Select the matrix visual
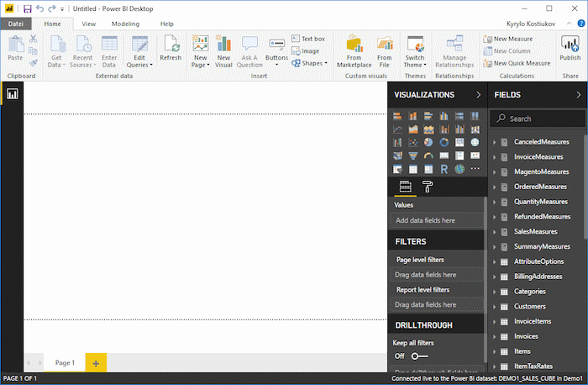The width and height of the screenshot is (588, 385). 428,169
